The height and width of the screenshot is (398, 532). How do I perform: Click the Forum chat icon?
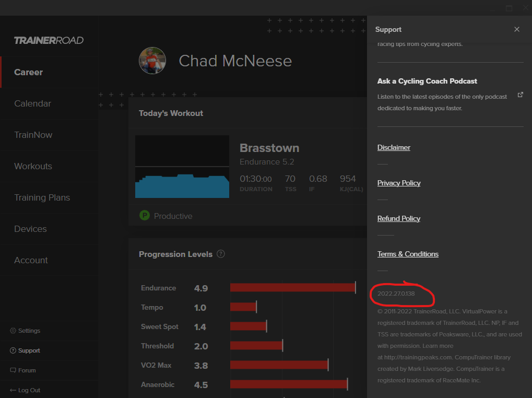click(13, 370)
